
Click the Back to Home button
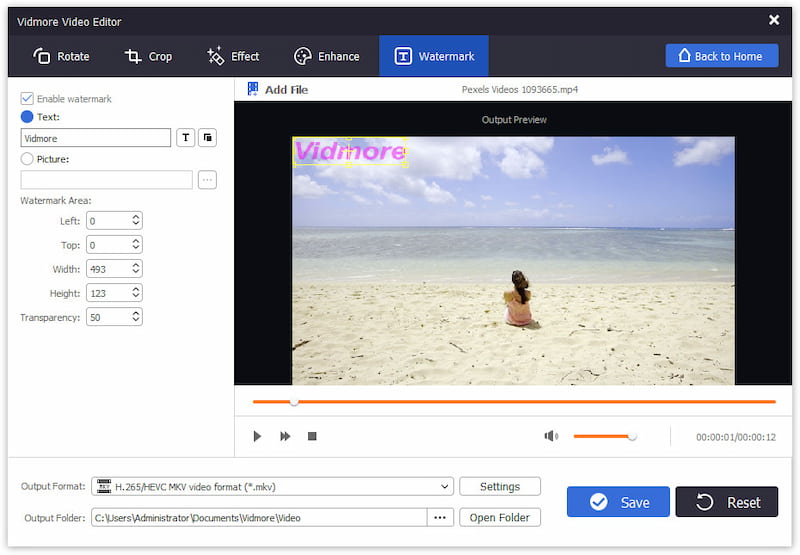click(721, 56)
